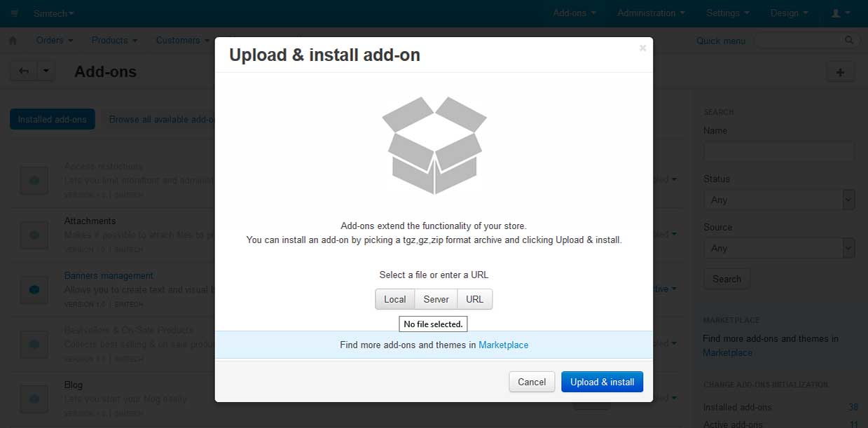Click the home icon in navigation bar
This screenshot has width=868, height=428.
[13, 41]
